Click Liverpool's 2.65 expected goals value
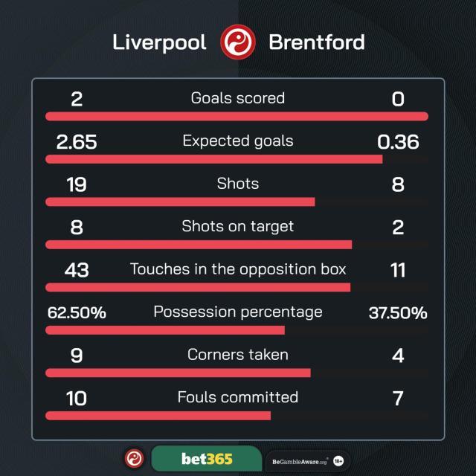 point(77,141)
